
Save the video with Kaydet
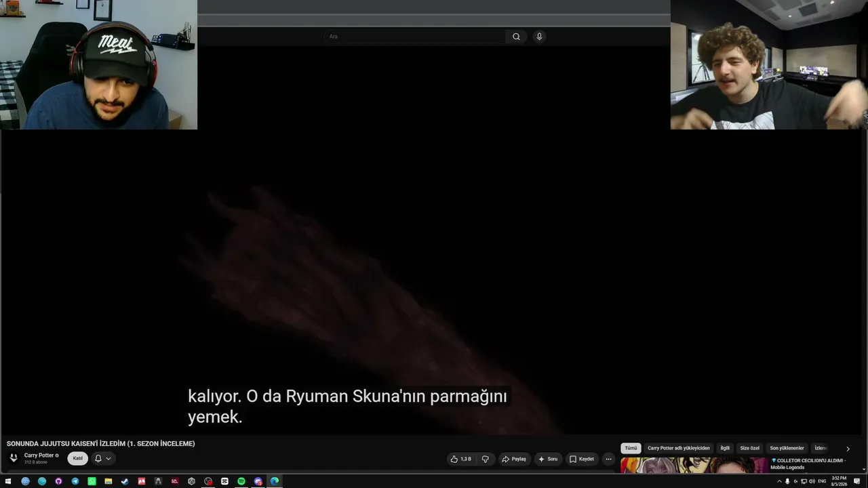coord(582,459)
